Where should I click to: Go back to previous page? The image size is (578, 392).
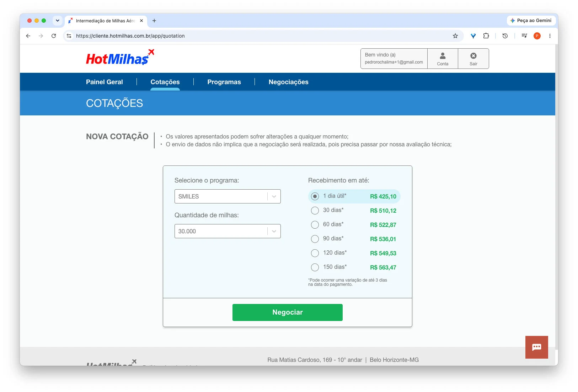click(x=28, y=36)
